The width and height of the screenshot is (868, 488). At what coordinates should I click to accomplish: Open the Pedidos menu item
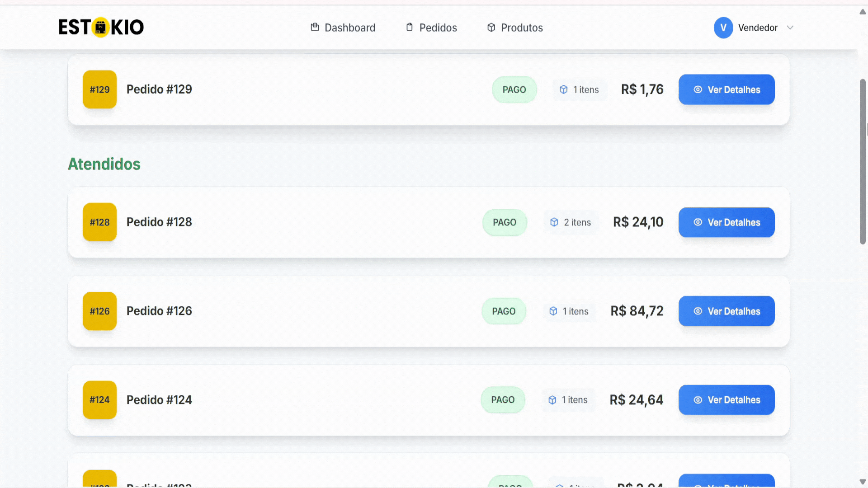438,28
